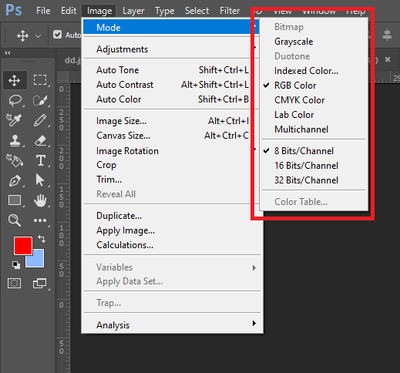Change screen mode icon
Screen dimensions: 400x373
pyautogui.click(x=40, y=283)
